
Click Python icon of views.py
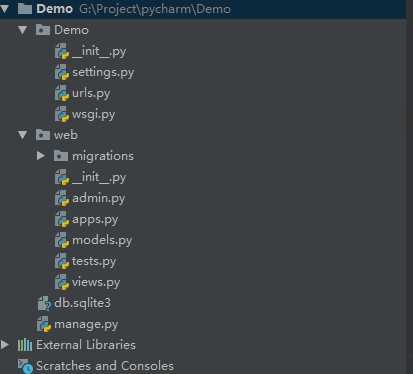tap(62, 282)
